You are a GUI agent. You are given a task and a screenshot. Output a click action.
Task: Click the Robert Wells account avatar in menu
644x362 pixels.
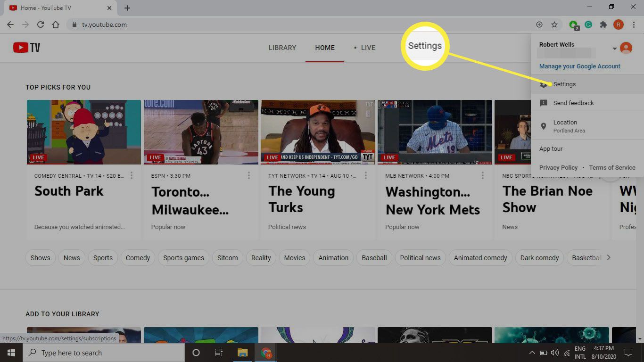point(626,48)
